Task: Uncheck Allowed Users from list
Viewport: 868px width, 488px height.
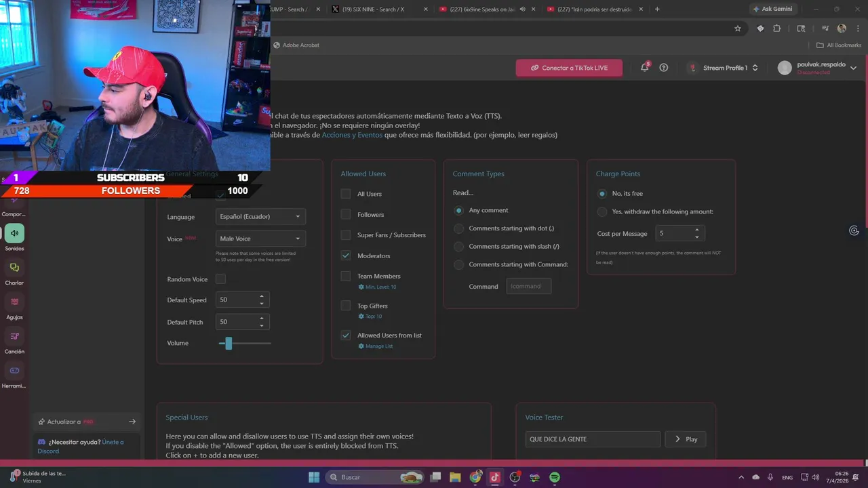Action: point(346,335)
